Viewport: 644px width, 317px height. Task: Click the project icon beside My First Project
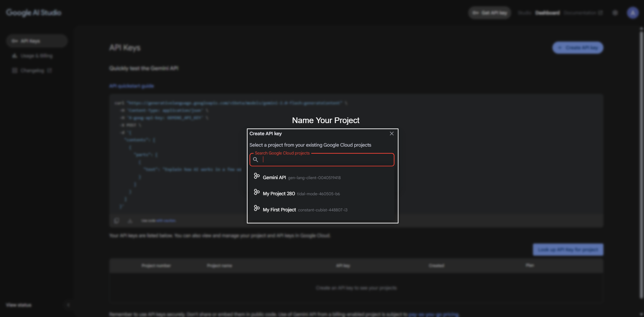(x=257, y=208)
